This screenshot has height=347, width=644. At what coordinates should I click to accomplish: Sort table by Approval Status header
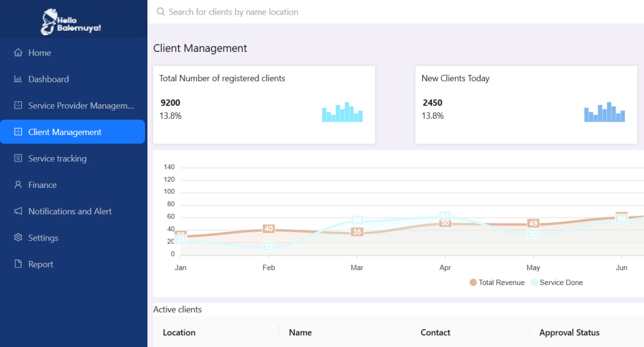click(x=569, y=332)
